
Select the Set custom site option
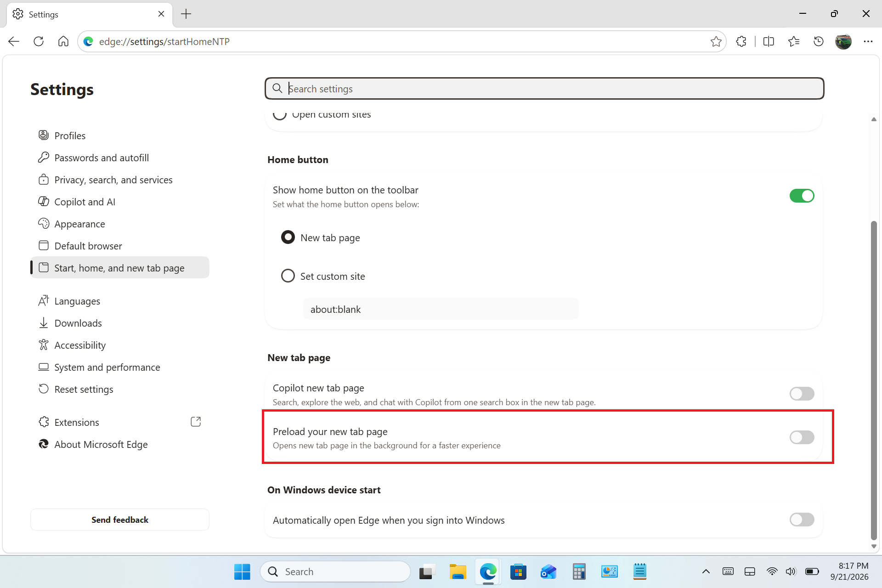[x=288, y=276]
